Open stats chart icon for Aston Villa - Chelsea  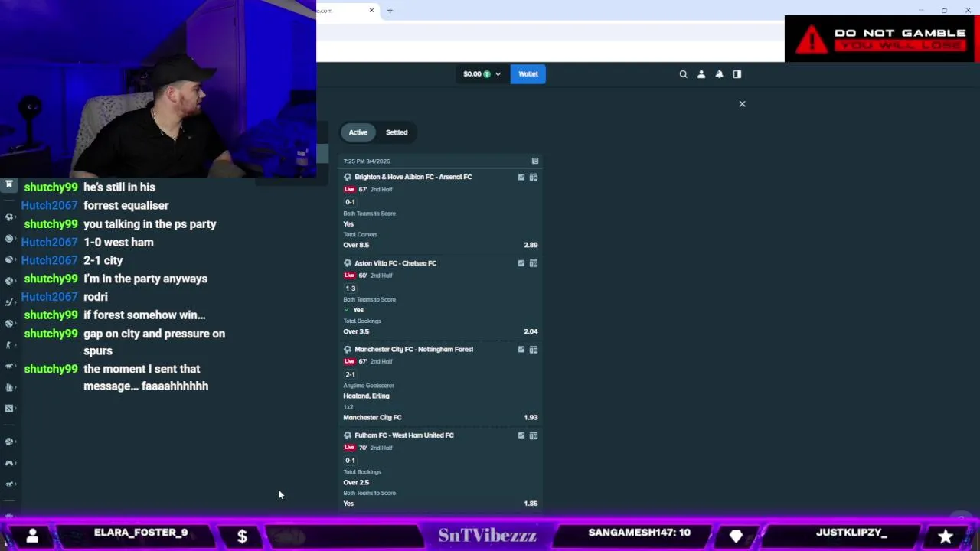pos(521,263)
